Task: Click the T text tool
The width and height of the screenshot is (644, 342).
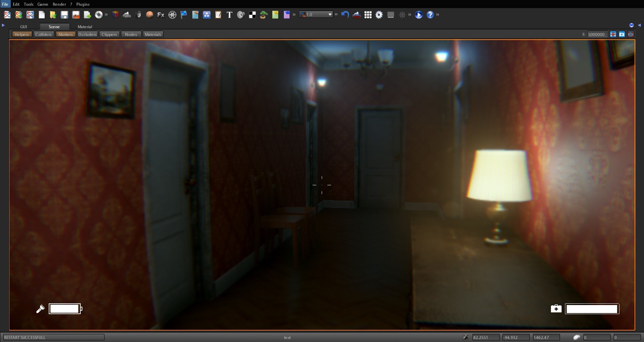Action: [x=230, y=14]
